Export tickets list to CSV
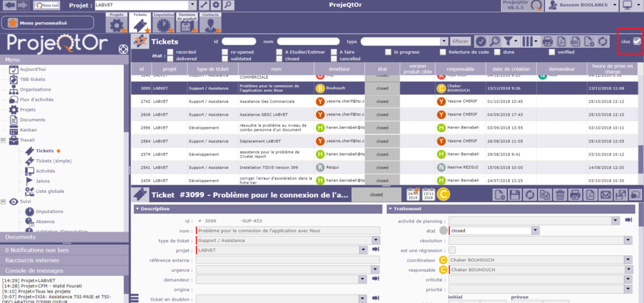The width and height of the screenshot is (644, 303). tap(576, 42)
